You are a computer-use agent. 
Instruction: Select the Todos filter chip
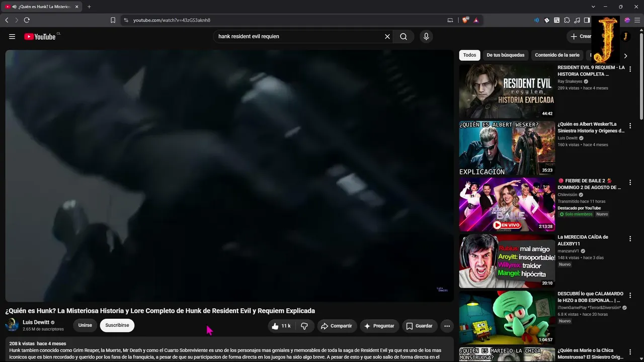[469, 55]
